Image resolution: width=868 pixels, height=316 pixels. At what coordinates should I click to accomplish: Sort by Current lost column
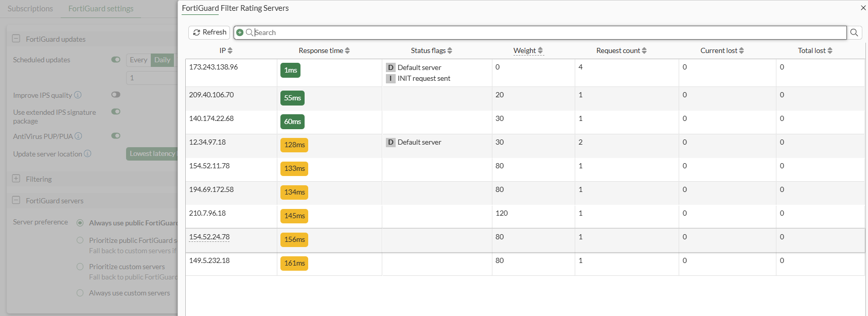741,50
